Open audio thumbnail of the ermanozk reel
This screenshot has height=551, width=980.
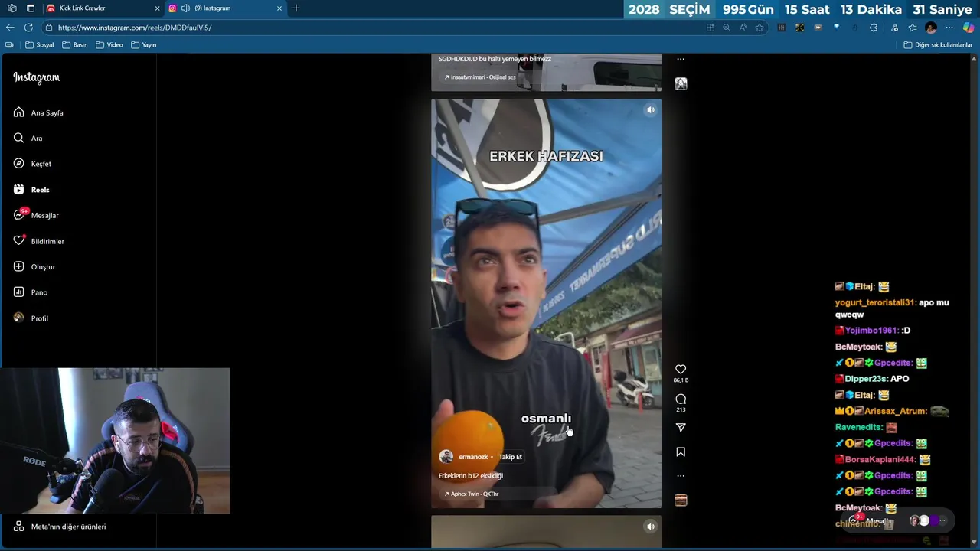point(681,500)
